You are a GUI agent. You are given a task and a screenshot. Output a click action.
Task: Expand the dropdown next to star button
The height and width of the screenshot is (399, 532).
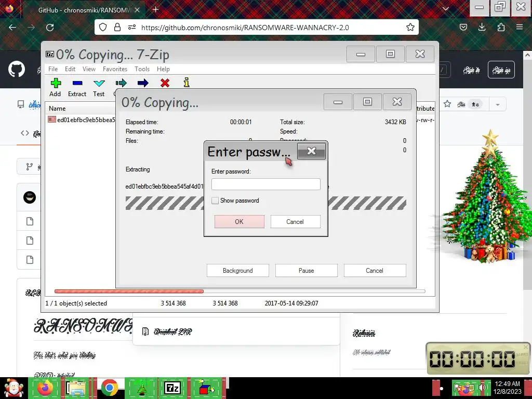pyautogui.click(x=498, y=104)
